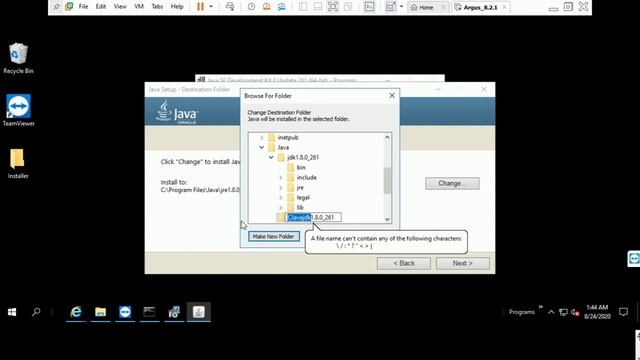Open the console view icon
Image resolution: width=640 pixels, height=360 pixels.
click(369, 7)
